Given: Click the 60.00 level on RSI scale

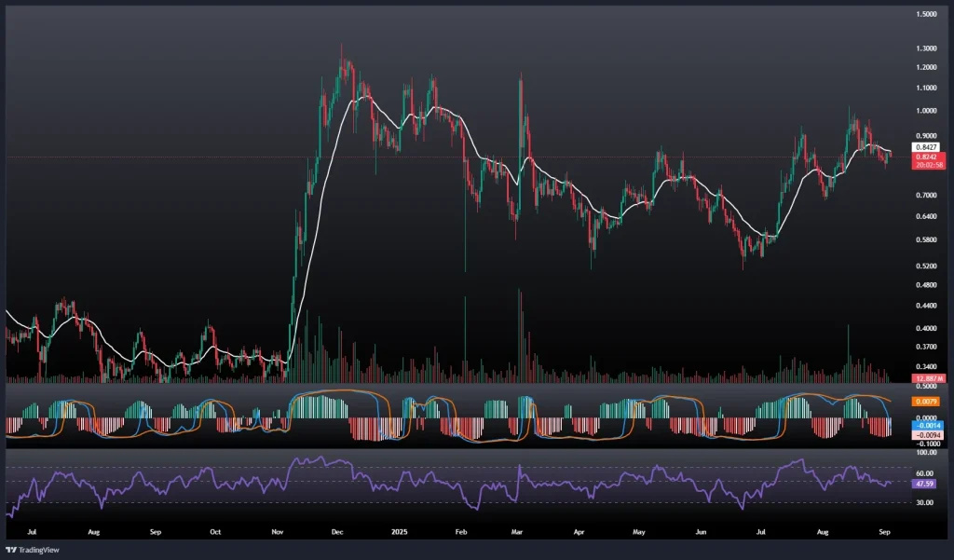Looking at the screenshot, I should 926,473.
